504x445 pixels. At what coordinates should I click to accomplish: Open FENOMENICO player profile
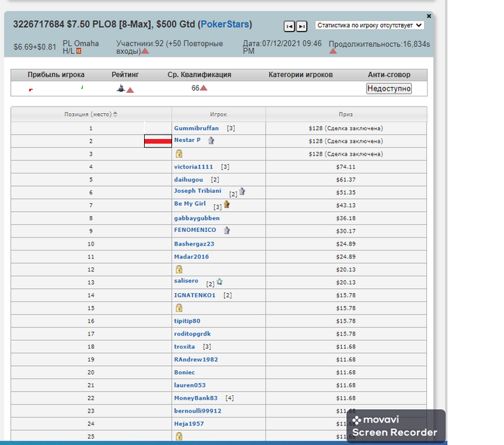coord(195,230)
